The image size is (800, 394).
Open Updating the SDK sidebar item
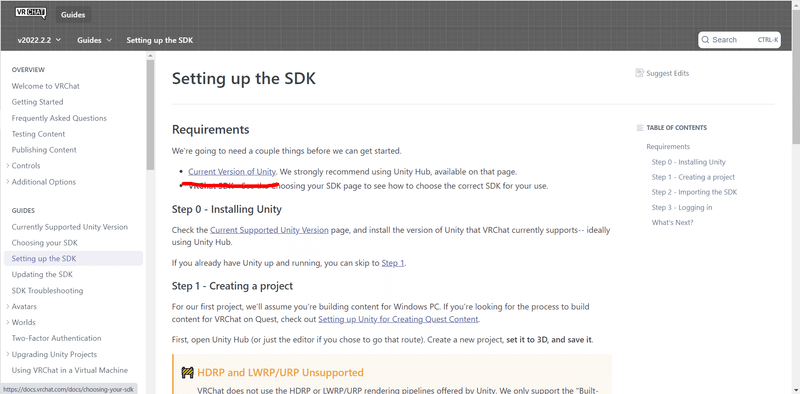click(x=42, y=275)
